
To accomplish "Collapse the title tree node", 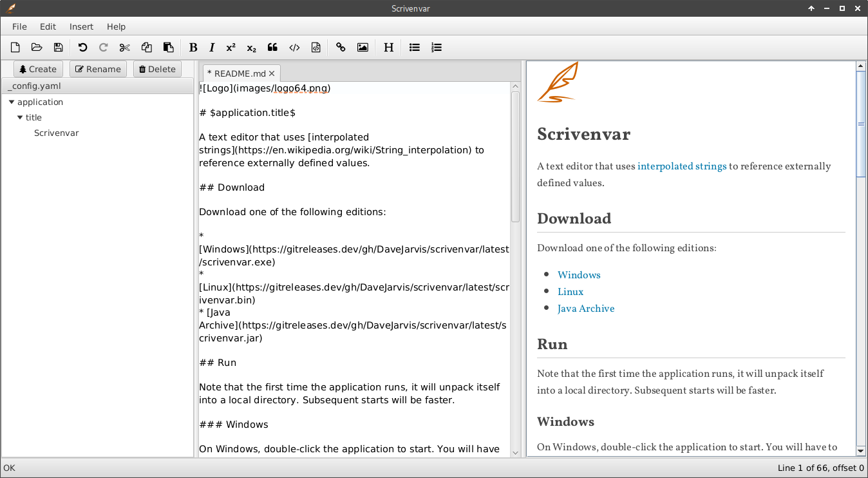I will coord(20,117).
